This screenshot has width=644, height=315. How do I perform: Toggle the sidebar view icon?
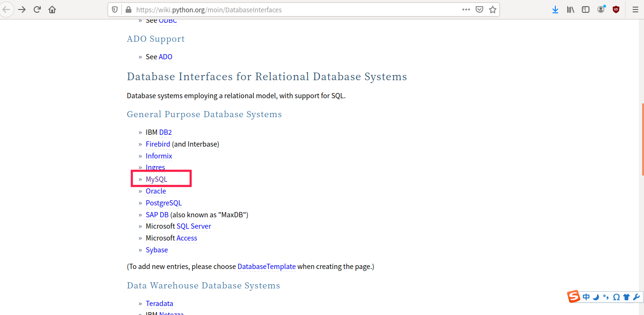586,9
